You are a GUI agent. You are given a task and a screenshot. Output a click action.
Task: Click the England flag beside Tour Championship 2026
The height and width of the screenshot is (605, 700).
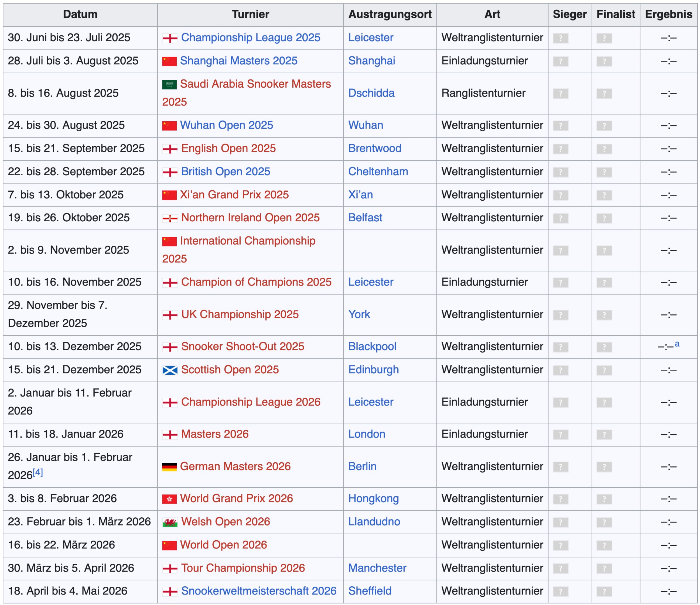tap(170, 569)
